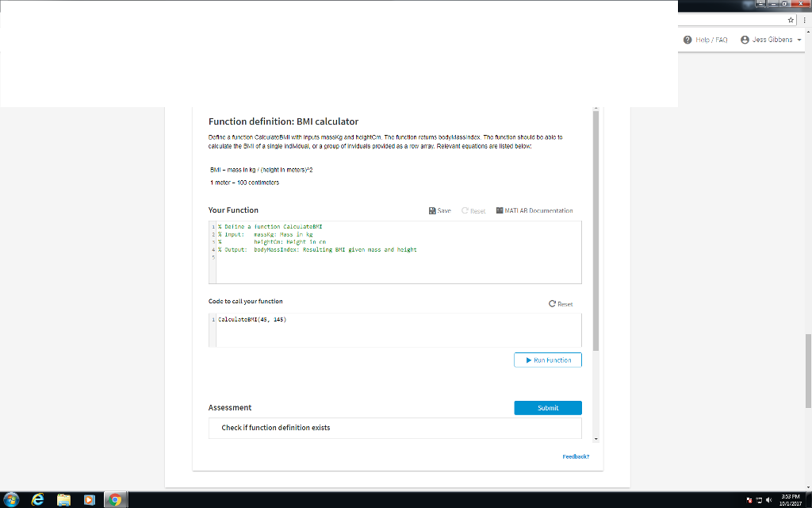The height and width of the screenshot is (508, 812).
Task: Click the MATLAB Documentation link text
Action: [x=538, y=210]
